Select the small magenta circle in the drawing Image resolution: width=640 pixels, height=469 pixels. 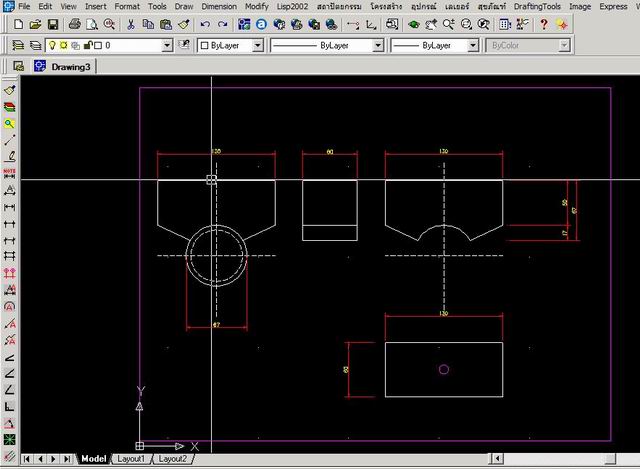(444, 369)
